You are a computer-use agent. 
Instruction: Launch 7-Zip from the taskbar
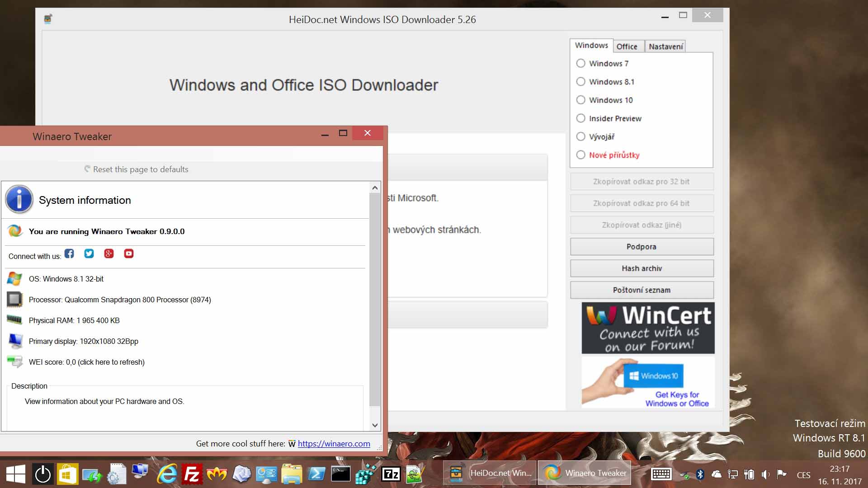pos(391,474)
